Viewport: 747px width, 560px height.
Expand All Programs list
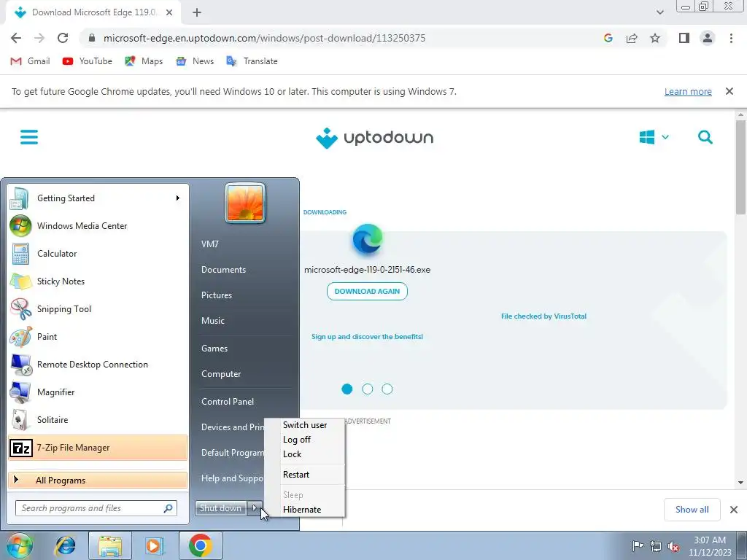pyautogui.click(x=98, y=481)
